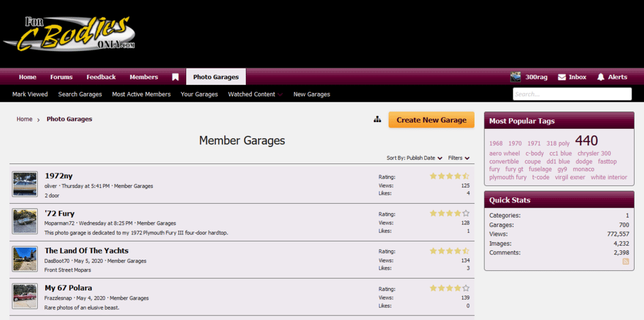Click the 1971 tag
Image resolution: width=644 pixels, height=320 pixels.
point(534,144)
